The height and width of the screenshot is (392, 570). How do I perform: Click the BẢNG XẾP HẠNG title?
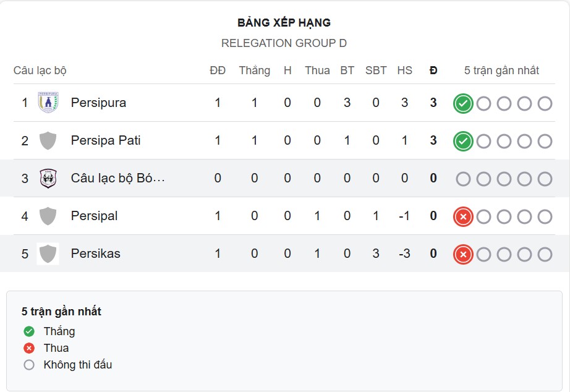tap(284, 22)
